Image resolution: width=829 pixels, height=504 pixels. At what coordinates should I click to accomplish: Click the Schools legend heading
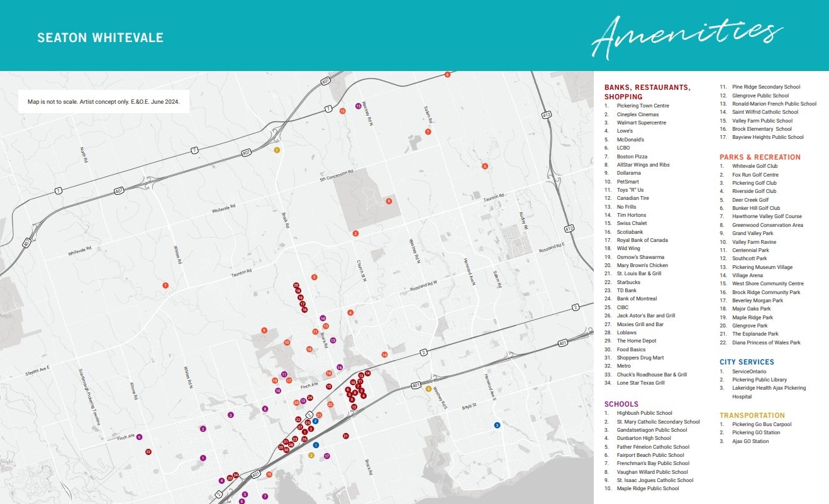(621, 404)
